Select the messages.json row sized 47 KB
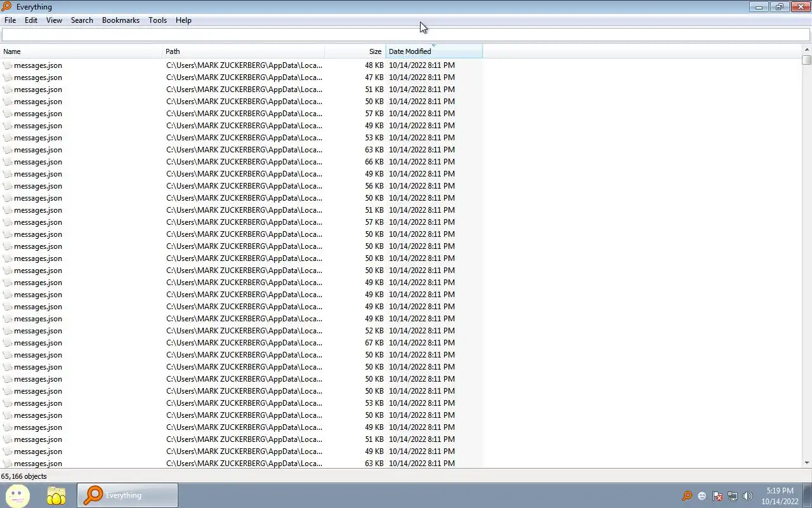The width and height of the screenshot is (812, 508). tap(241, 77)
